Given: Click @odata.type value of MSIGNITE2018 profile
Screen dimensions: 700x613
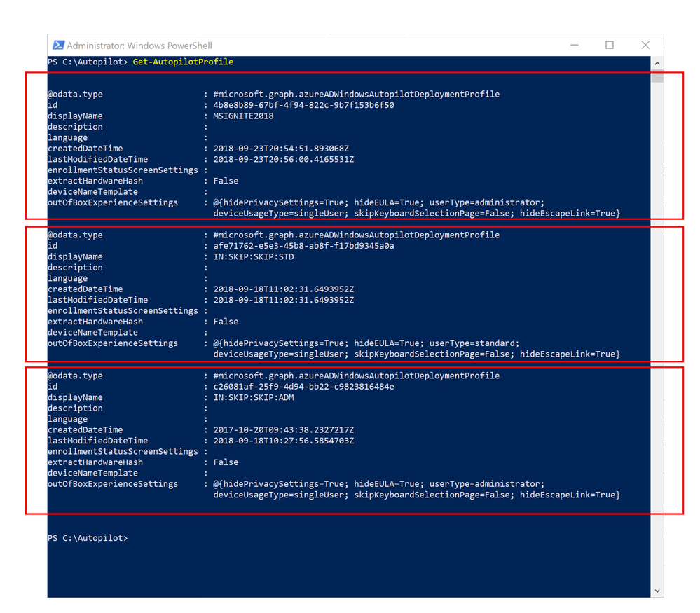Looking at the screenshot, I should click(x=356, y=94).
